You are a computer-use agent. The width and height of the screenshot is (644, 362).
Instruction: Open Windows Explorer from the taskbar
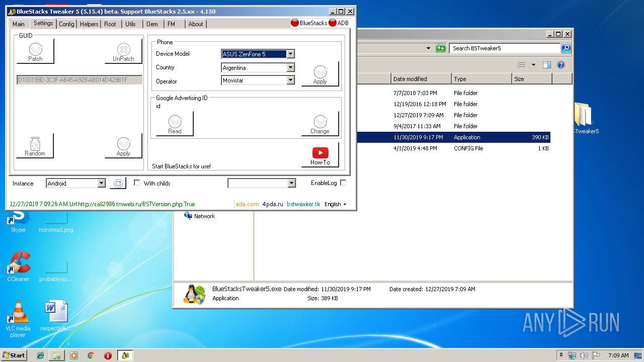click(57, 355)
